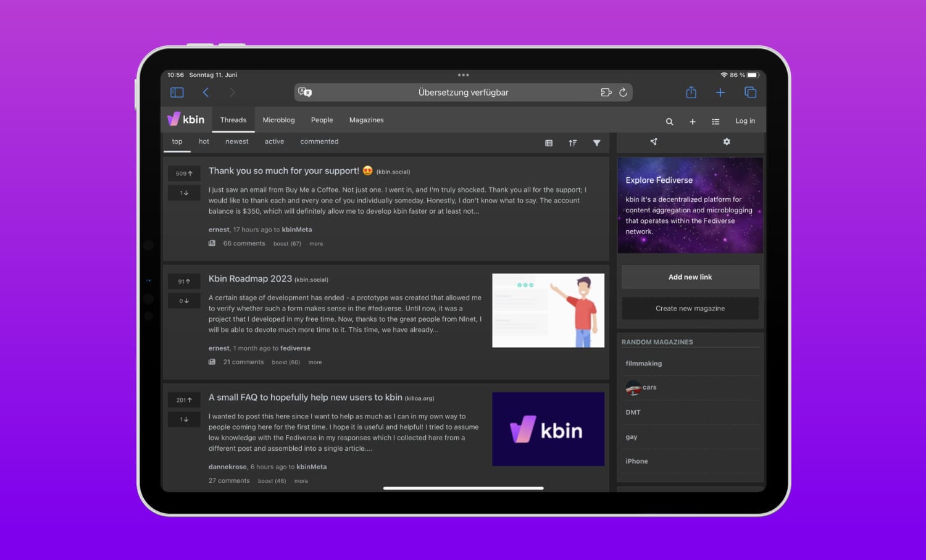The height and width of the screenshot is (560, 926).
Task: Downvote the small FAQ thread
Action: (184, 419)
